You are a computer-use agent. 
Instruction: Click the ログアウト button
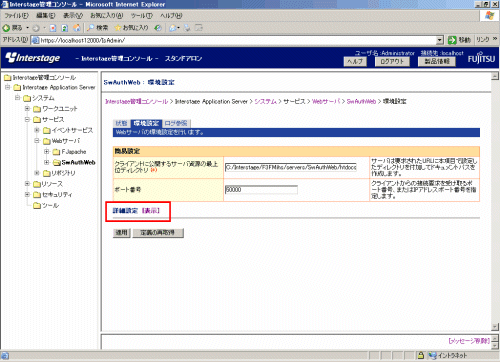click(x=392, y=62)
